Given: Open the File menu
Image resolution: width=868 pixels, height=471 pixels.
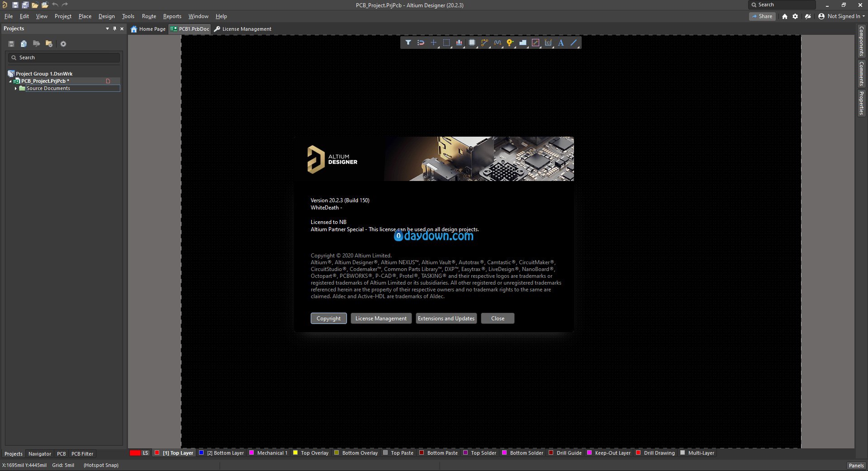Looking at the screenshot, I should click(x=9, y=16).
